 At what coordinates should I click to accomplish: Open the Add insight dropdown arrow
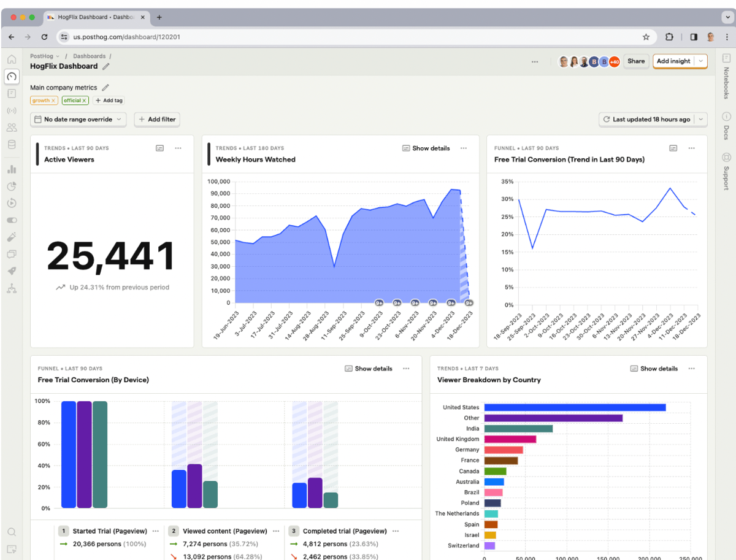700,61
